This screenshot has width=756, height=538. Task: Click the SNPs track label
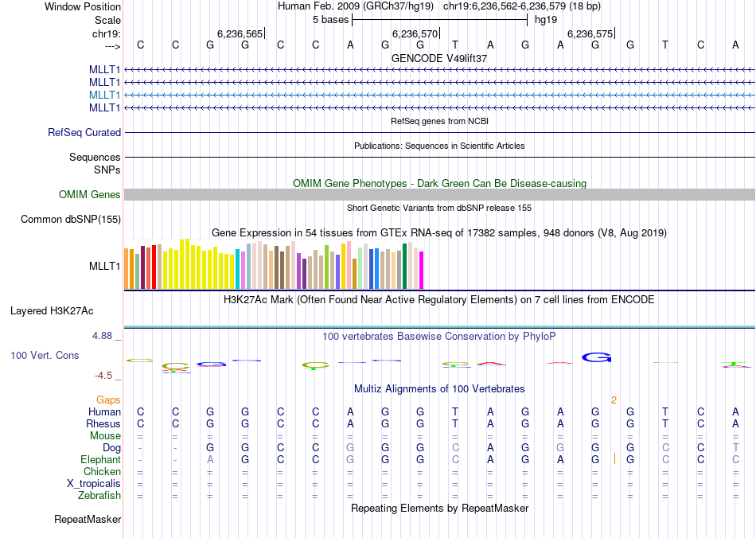click(107, 170)
